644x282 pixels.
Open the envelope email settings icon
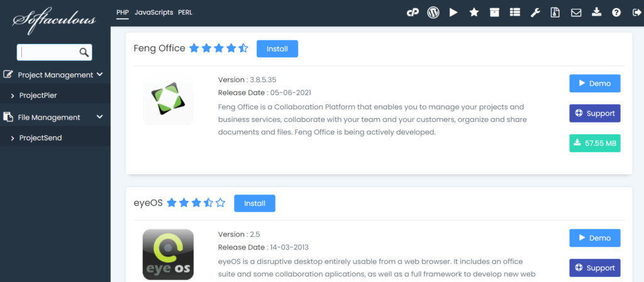(576, 13)
